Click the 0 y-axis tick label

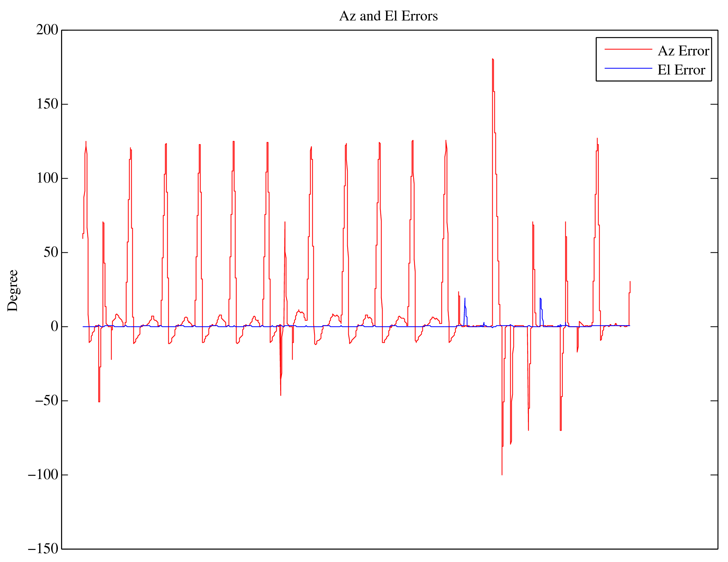(54, 327)
